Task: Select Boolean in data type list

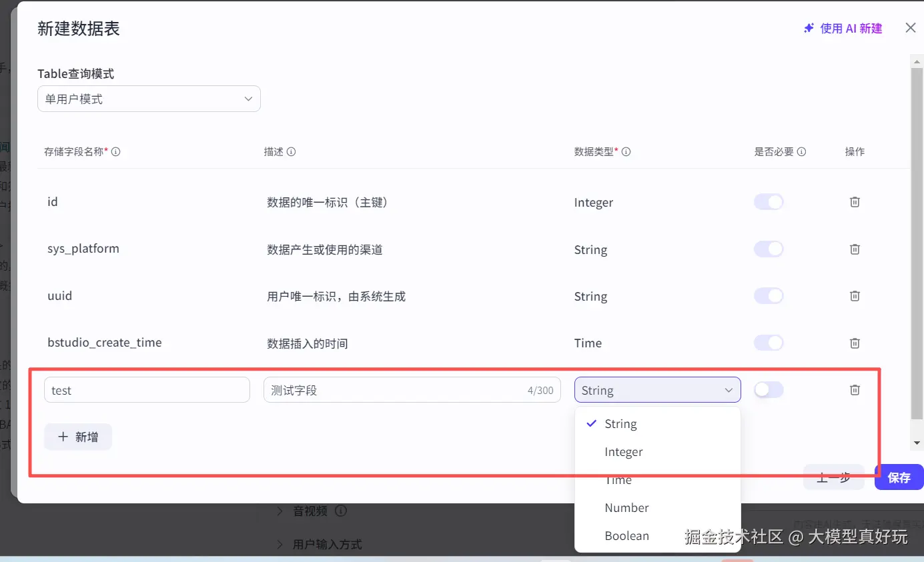Action: pos(657,536)
